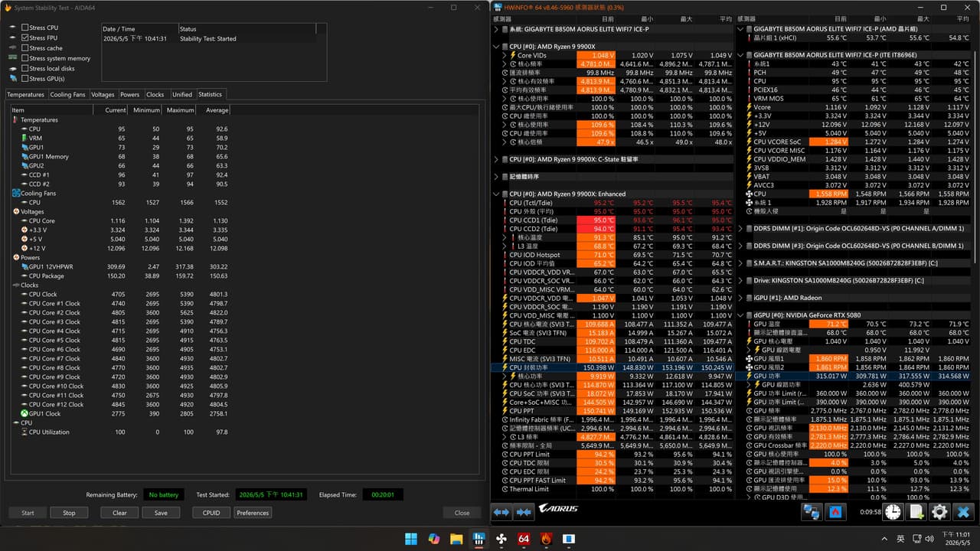
Task: Click the Clocks group icon in AIDA64
Action: tap(15, 285)
